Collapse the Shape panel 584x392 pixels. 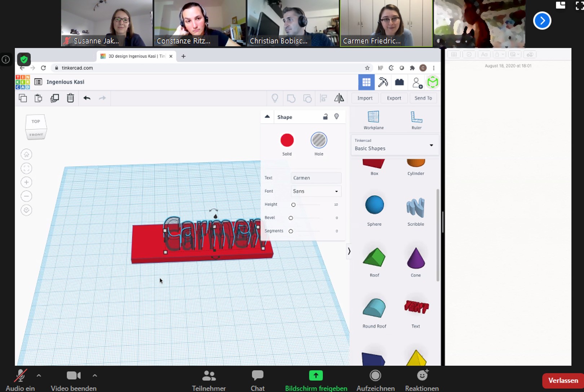(267, 117)
